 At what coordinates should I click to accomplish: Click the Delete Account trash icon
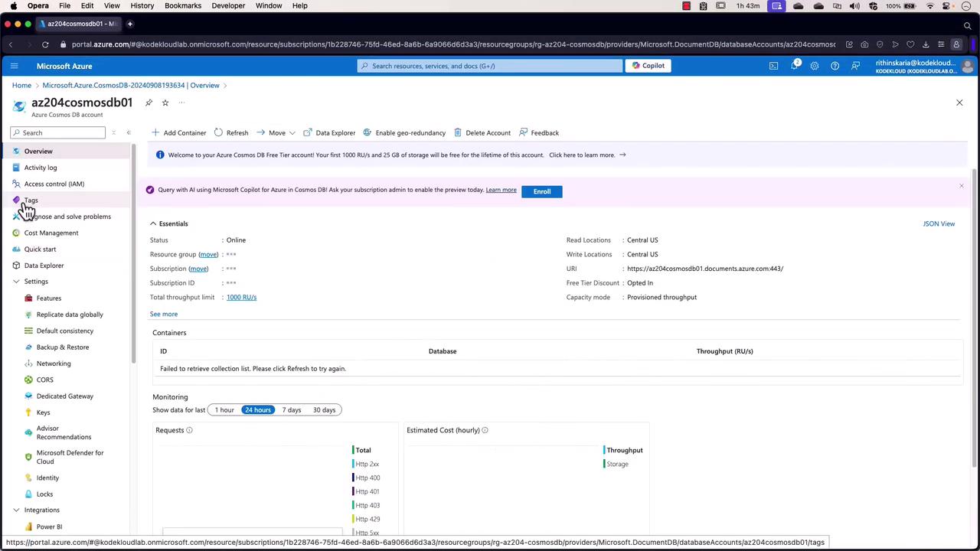click(458, 132)
